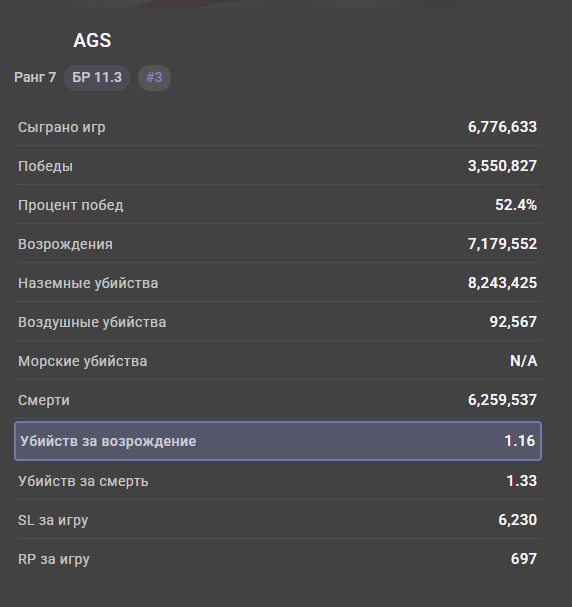Open the #3 ranking badge
Image resolution: width=572 pixels, height=607 pixels.
tap(154, 78)
